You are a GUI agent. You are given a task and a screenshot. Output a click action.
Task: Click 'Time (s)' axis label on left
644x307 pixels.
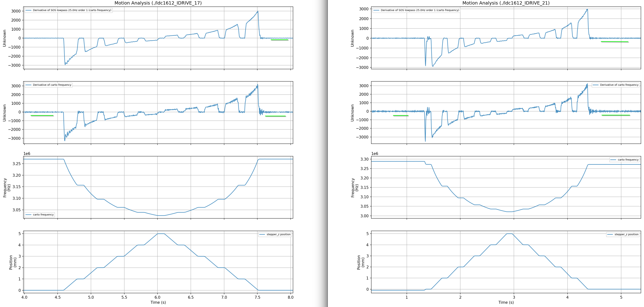pos(158,302)
